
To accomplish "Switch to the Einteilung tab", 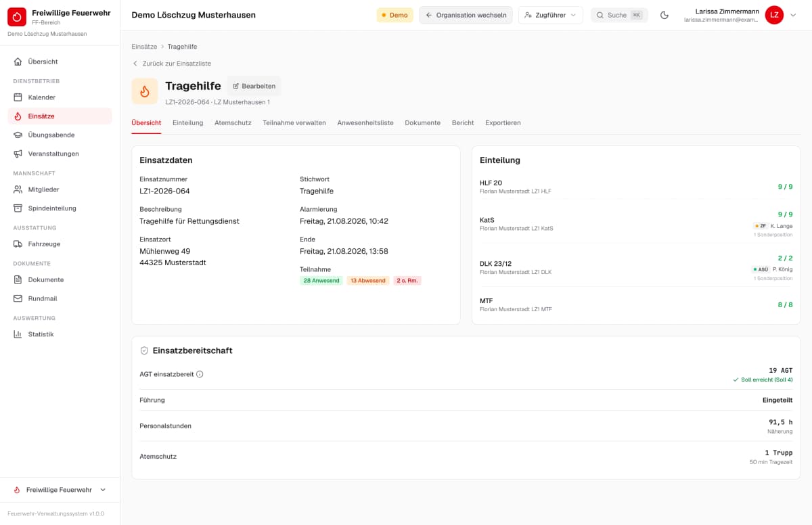I will click(x=187, y=123).
